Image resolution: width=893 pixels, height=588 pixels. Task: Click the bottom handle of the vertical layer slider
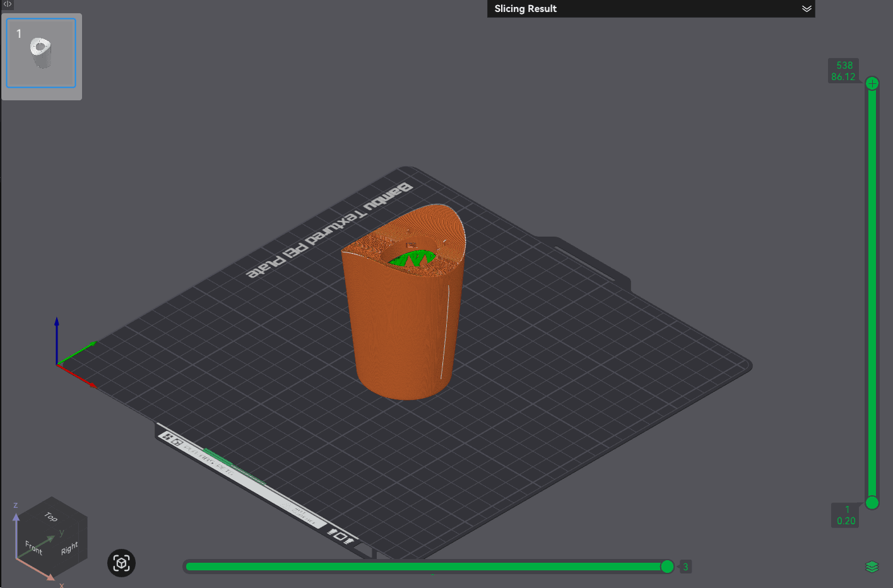[x=872, y=503]
